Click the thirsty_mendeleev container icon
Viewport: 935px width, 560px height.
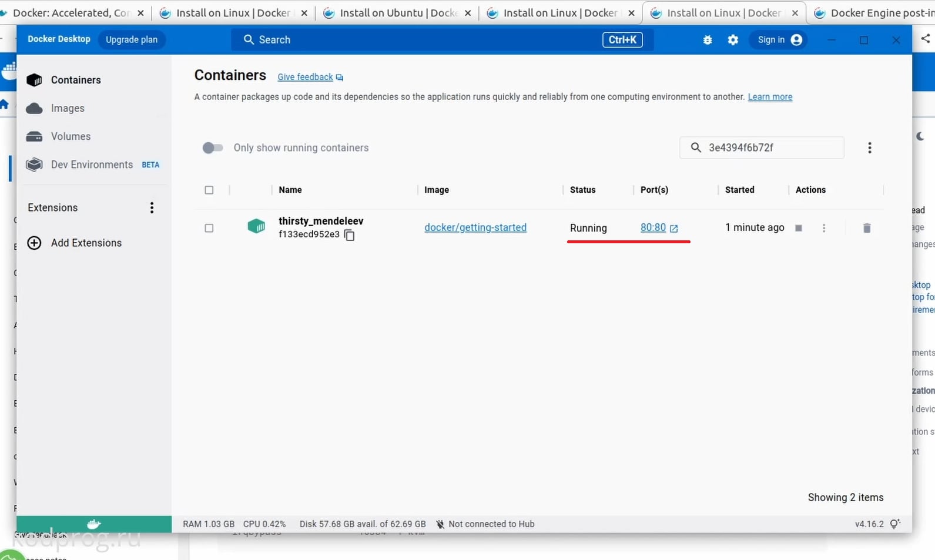[256, 226]
